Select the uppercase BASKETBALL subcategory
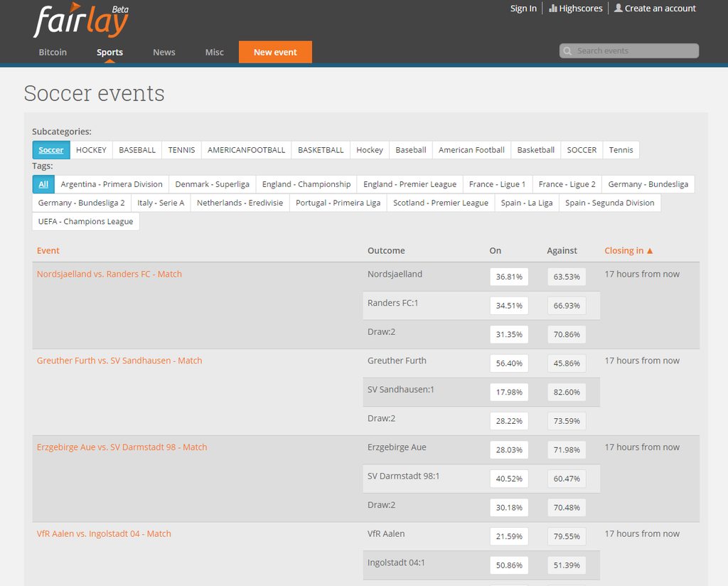 coord(321,150)
